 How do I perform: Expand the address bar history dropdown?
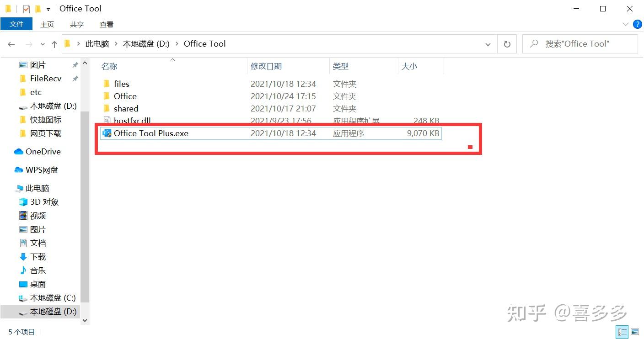[x=488, y=44]
